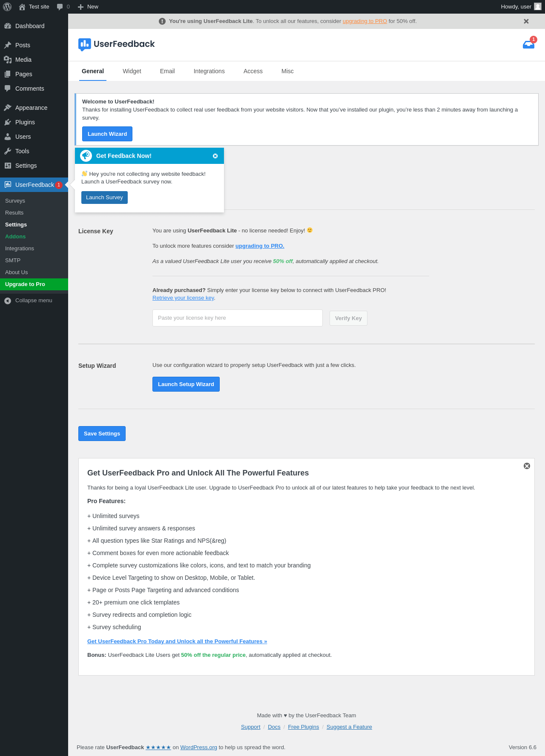The width and height of the screenshot is (545, 756).
Task: Open the comments bubble in admin bar
Action: [x=63, y=7]
